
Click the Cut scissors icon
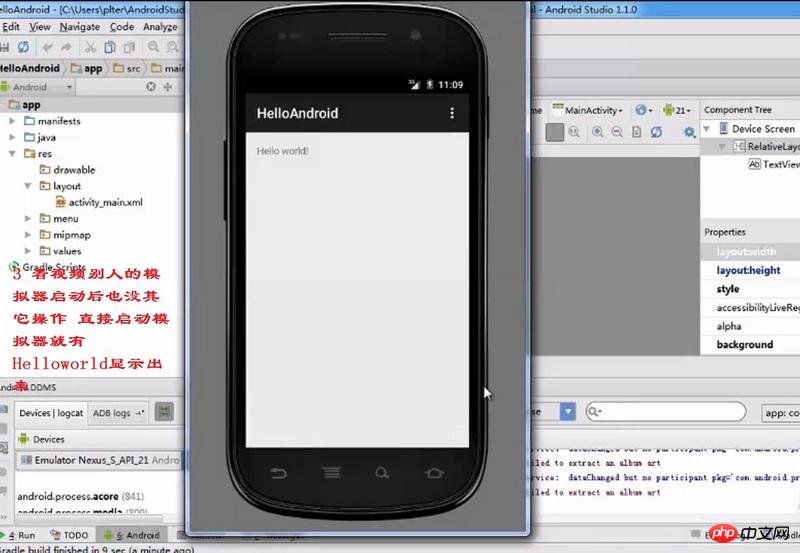[x=90, y=47]
